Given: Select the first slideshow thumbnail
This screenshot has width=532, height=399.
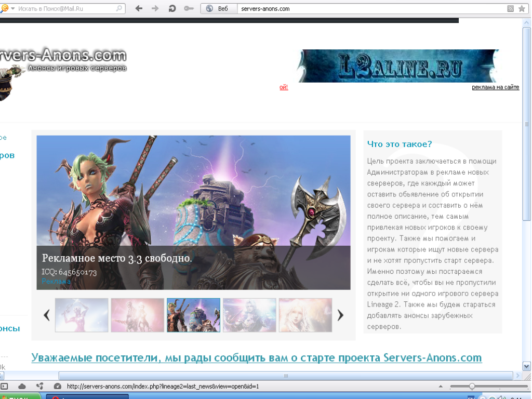Looking at the screenshot, I should [82, 315].
